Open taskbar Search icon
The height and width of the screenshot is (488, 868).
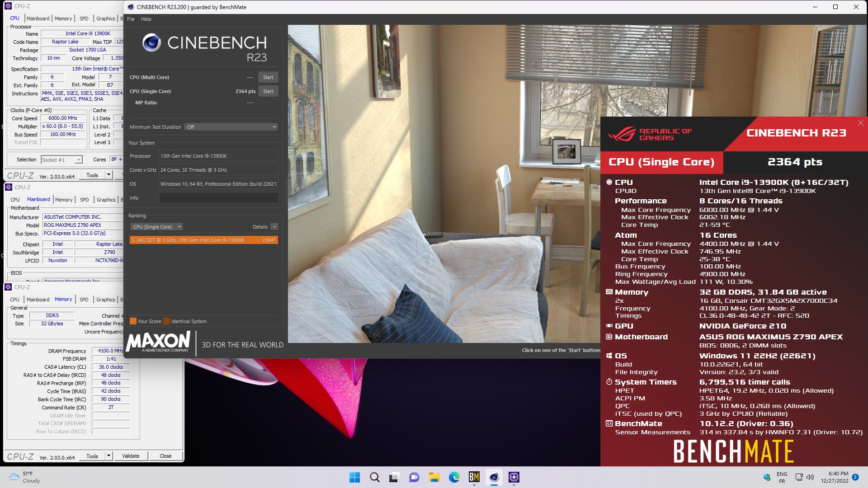pos(375,477)
